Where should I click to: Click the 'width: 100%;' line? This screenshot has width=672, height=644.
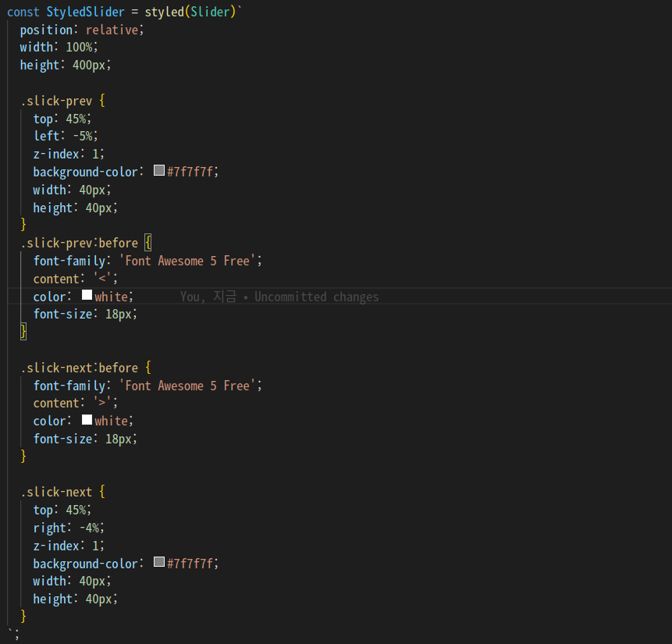(59, 47)
